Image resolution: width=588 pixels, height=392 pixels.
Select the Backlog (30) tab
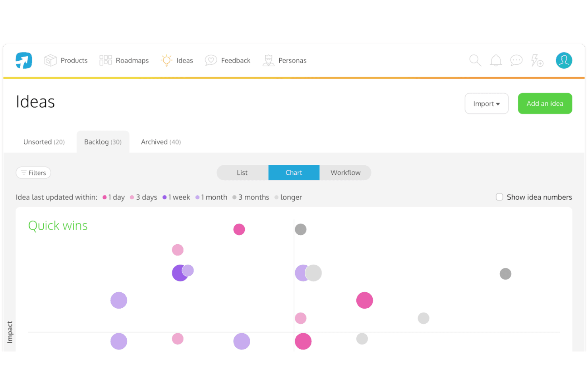[103, 142]
